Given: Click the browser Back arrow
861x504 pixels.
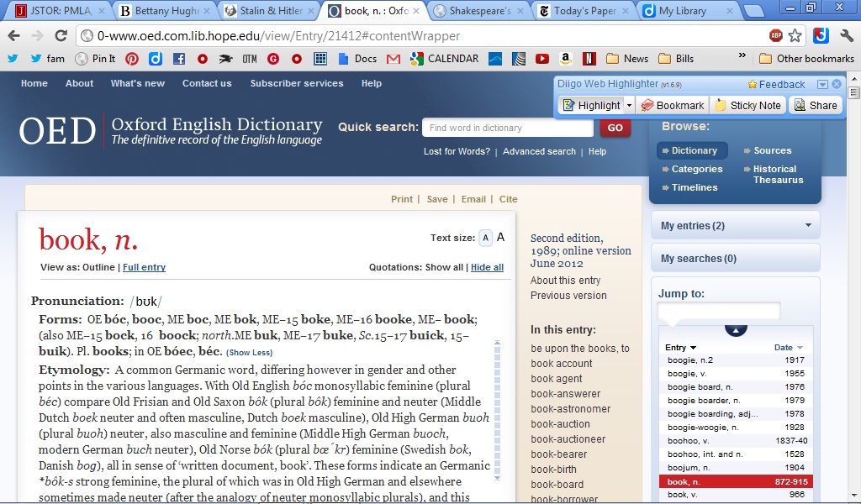Looking at the screenshot, I should click(14, 36).
